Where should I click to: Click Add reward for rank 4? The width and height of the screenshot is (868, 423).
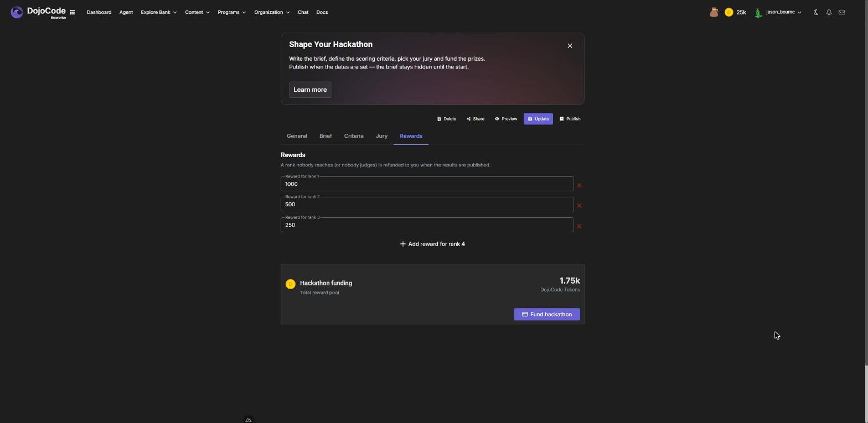pyautogui.click(x=432, y=244)
